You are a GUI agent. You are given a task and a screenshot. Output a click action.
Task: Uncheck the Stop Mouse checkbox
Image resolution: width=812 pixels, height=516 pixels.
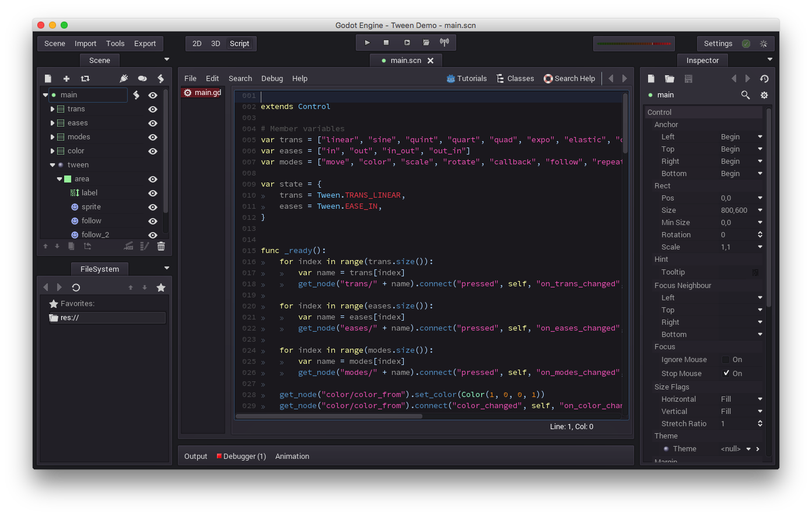click(726, 373)
